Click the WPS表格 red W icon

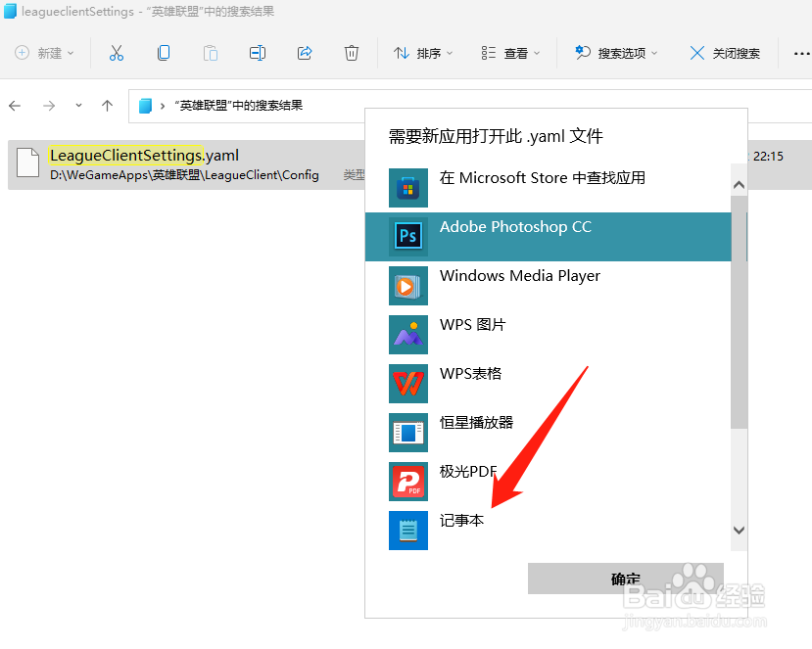point(408,383)
